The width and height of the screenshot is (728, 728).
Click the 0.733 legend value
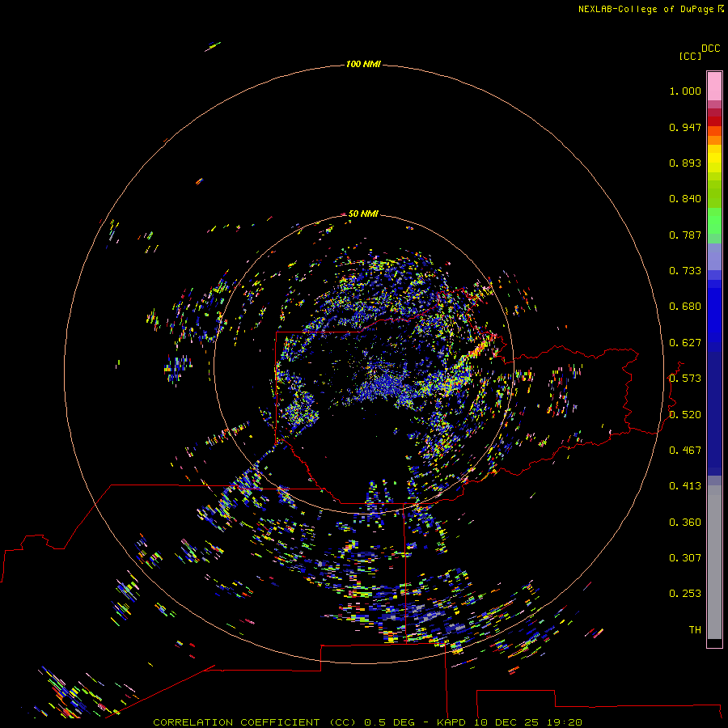coord(685,271)
